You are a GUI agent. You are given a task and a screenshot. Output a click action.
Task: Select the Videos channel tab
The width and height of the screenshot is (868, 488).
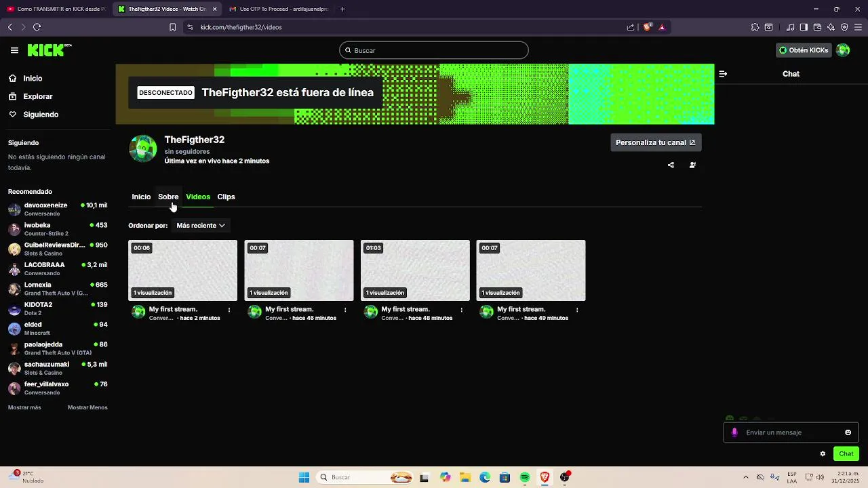click(198, 197)
